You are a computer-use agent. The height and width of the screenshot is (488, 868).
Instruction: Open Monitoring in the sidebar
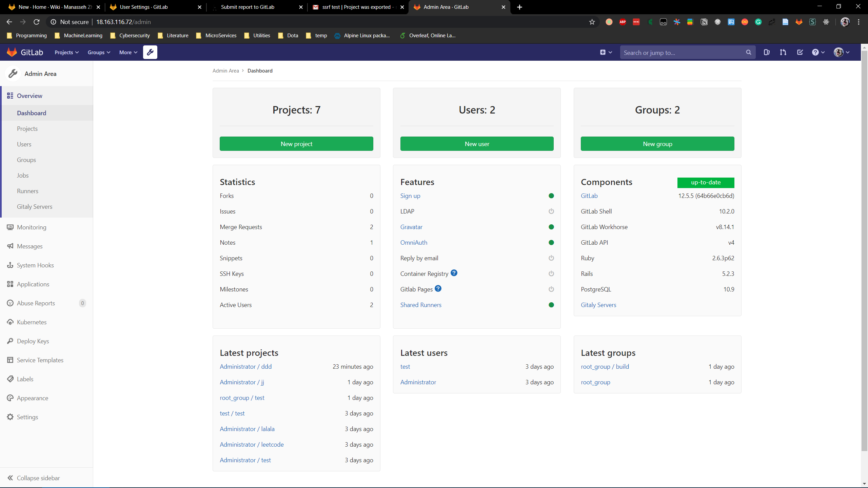click(46, 227)
